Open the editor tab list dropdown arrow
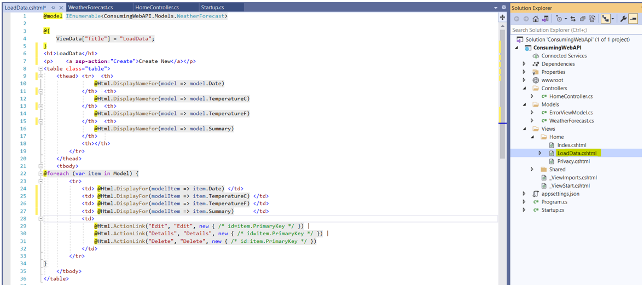The image size is (644, 285). [x=496, y=8]
